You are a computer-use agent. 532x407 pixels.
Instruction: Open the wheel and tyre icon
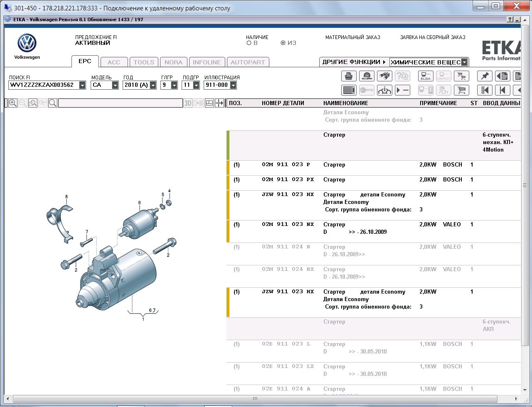pyautogui.click(x=367, y=76)
